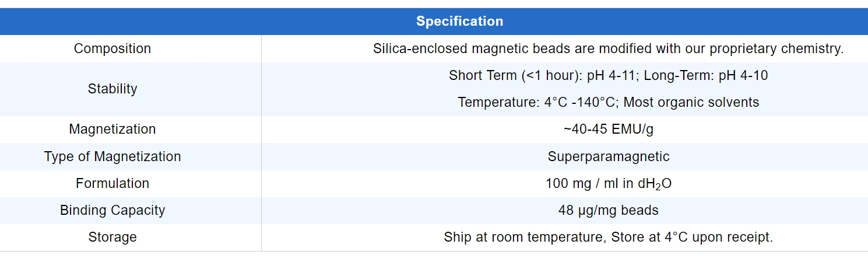Select the Stability row label
This screenshot has width=868, height=265.
click(x=113, y=89)
